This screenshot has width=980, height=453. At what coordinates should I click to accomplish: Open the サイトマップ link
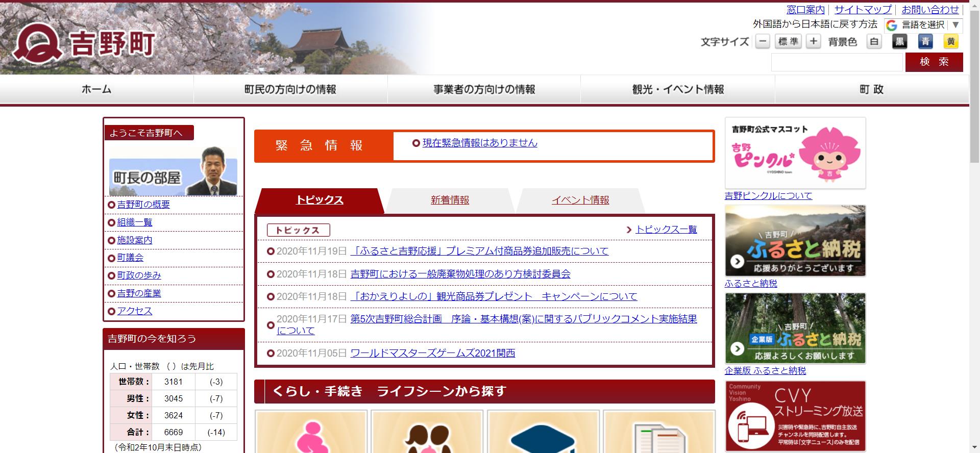click(863, 10)
